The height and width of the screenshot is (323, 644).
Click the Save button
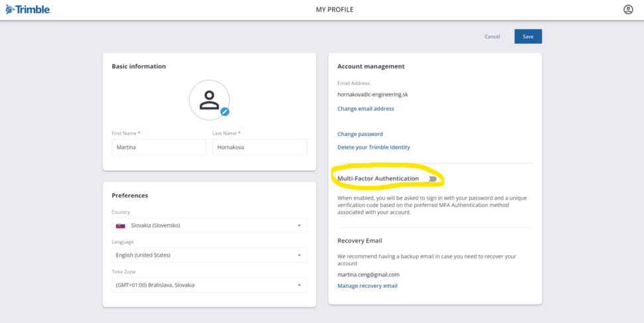tap(528, 36)
